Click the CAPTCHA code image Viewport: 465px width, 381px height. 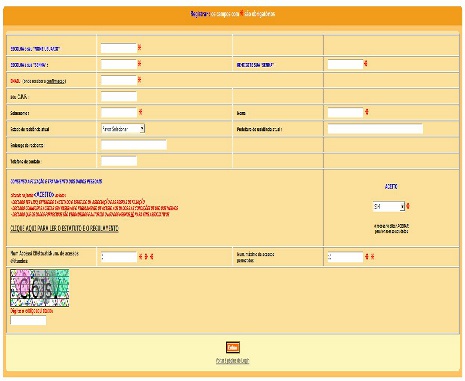40,288
